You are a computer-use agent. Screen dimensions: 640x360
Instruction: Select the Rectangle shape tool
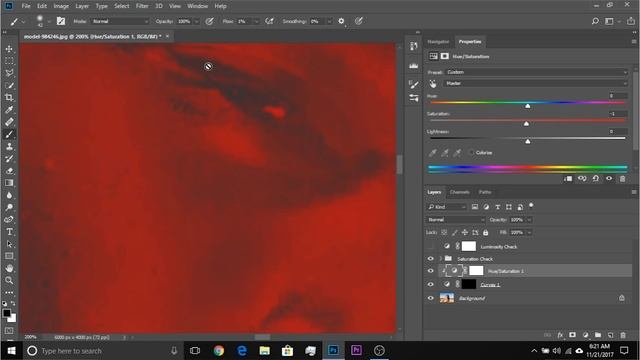click(9, 256)
